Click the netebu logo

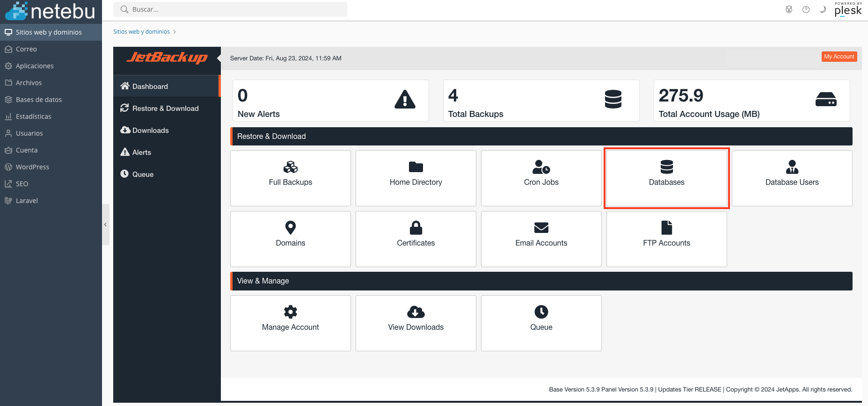coord(50,11)
